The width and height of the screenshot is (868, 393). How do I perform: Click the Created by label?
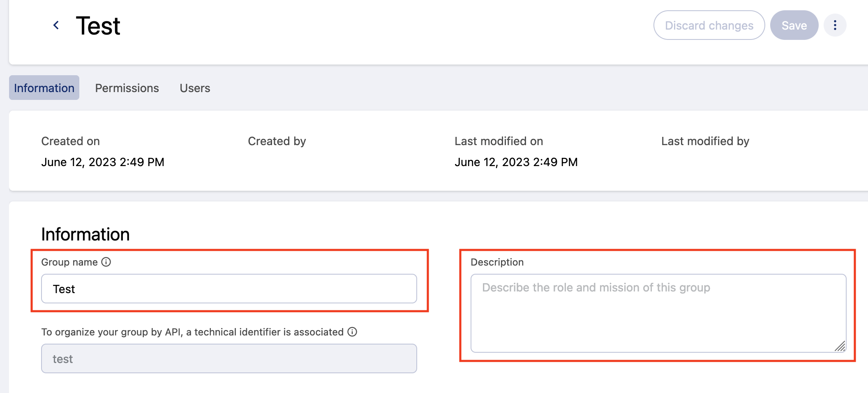pos(277,141)
